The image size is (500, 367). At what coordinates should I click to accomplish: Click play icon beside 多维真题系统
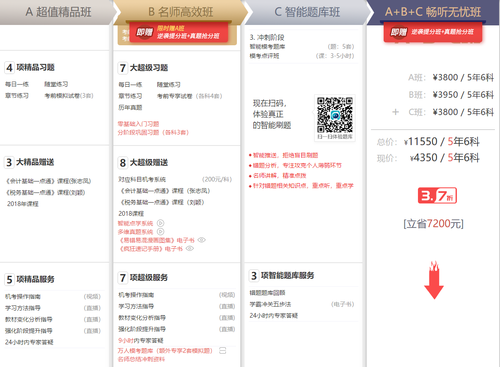point(160,231)
